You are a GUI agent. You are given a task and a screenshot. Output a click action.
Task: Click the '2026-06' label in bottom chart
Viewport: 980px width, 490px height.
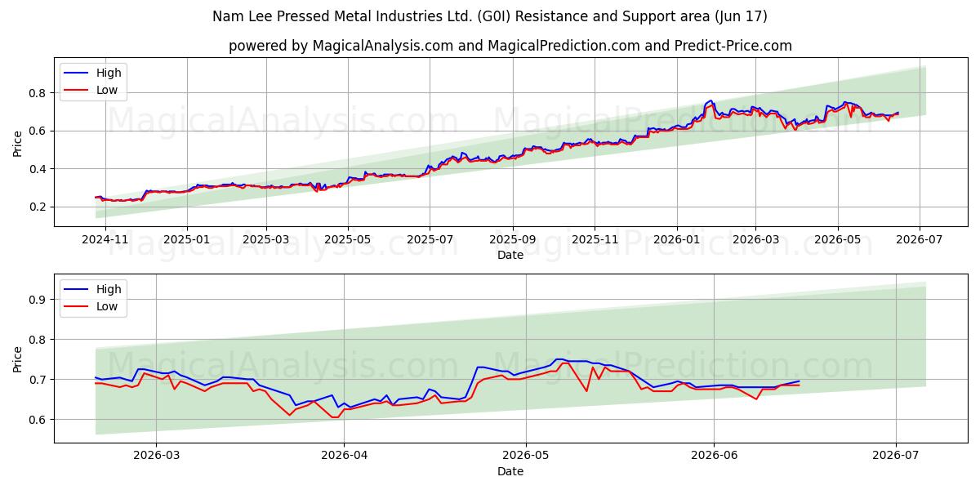point(714,457)
